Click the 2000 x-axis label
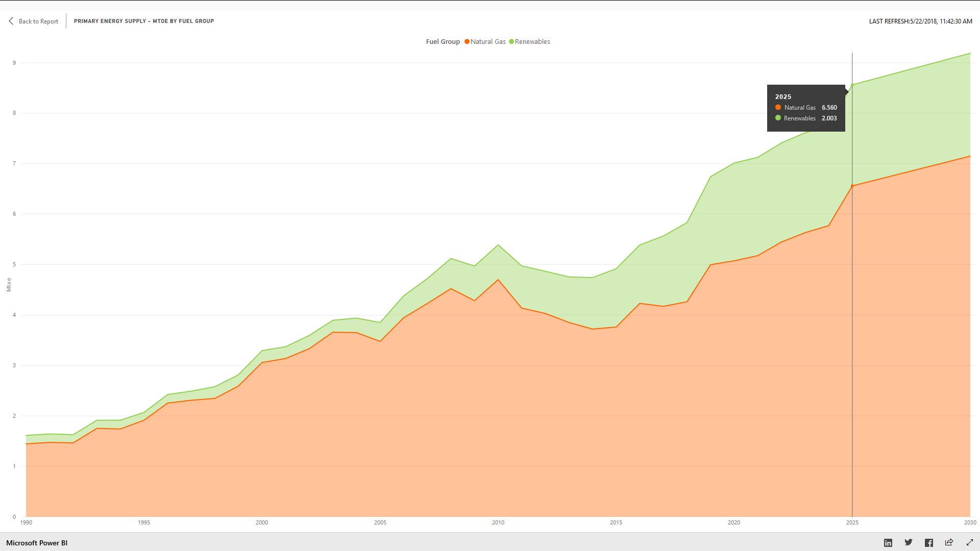This screenshot has width=980, height=551. (261, 522)
